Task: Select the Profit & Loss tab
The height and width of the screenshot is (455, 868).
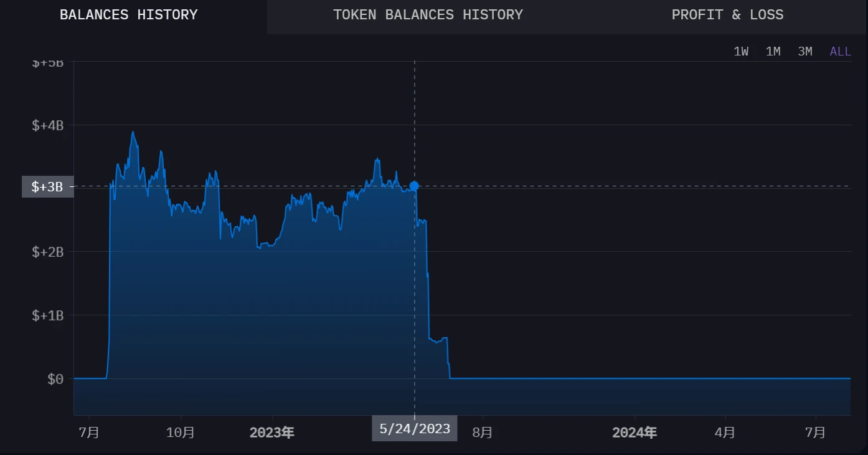Action: pyautogui.click(x=727, y=15)
